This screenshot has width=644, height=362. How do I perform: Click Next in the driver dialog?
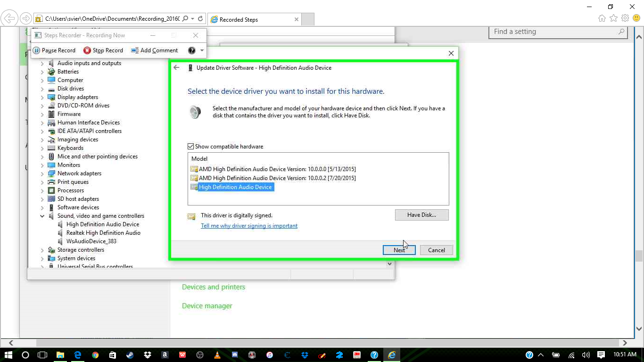(x=399, y=250)
